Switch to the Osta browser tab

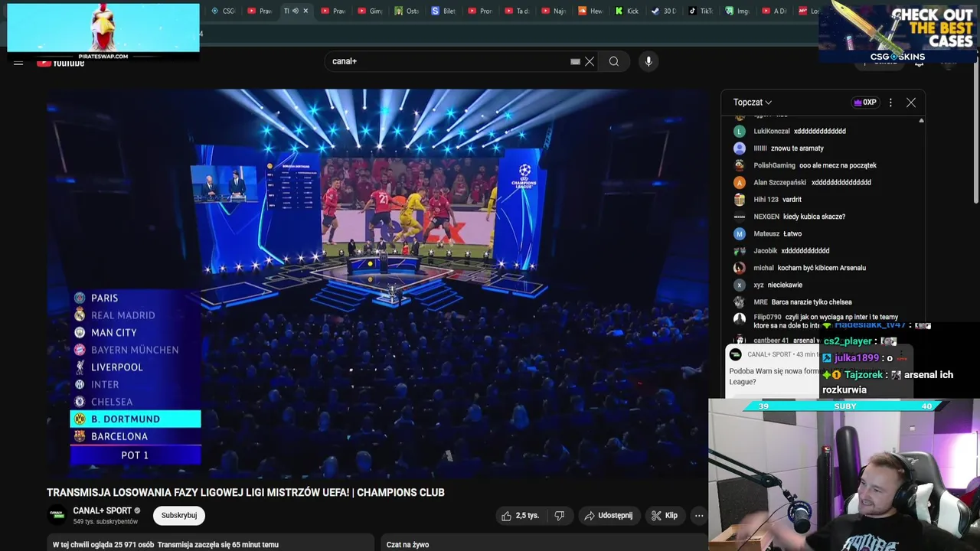[x=407, y=11]
